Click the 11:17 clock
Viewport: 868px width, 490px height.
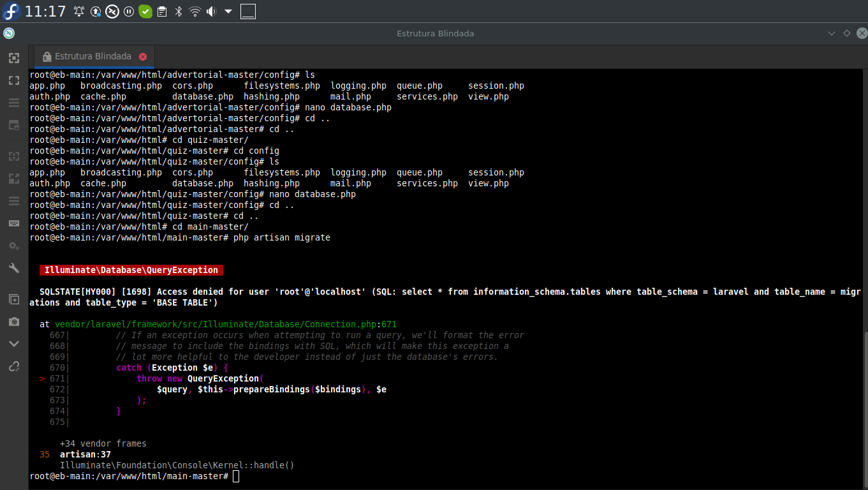pyautogui.click(x=45, y=11)
